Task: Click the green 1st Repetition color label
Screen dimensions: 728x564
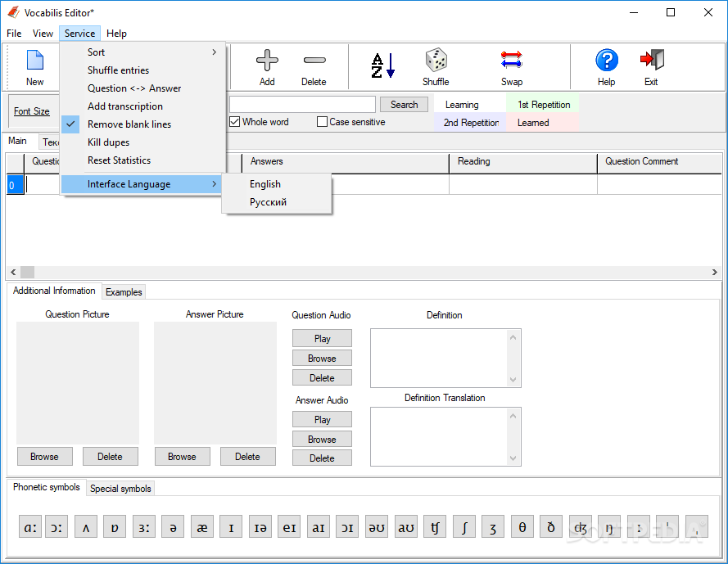Action: click(543, 105)
